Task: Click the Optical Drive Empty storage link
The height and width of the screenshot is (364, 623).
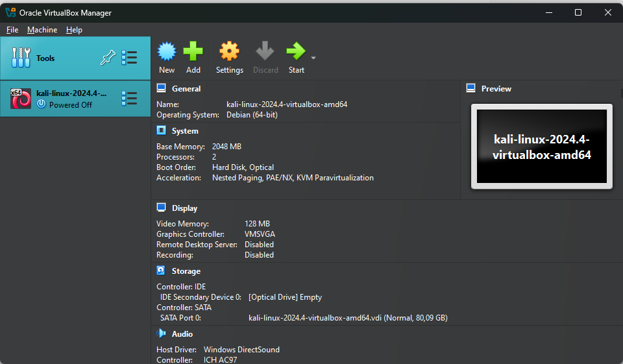Action: 285,297
